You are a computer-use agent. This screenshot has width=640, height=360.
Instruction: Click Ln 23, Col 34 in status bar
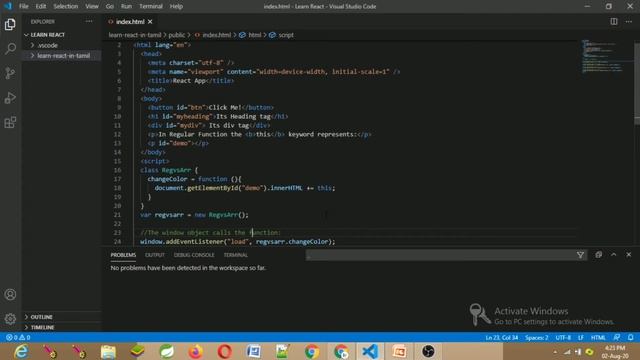click(x=502, y=338)
